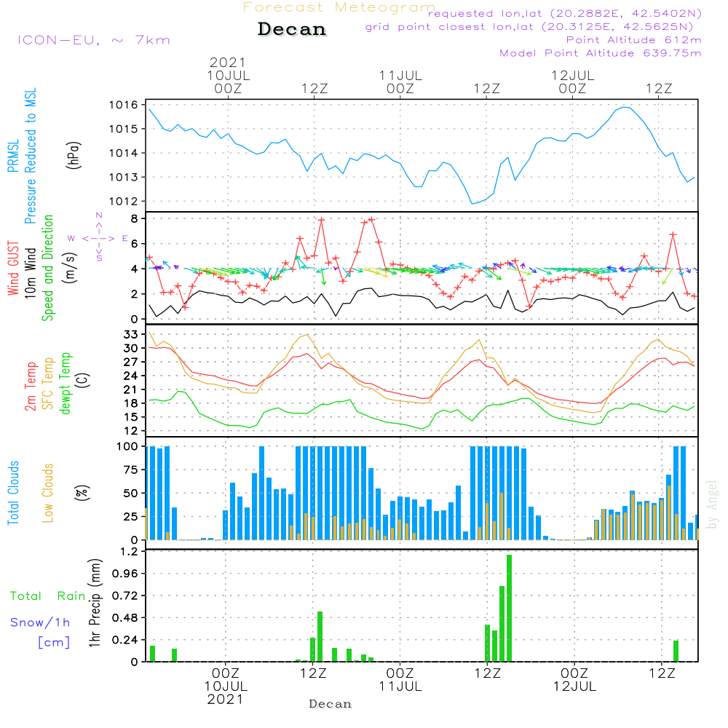This screenshot has height=728, width=728.
Task: Click the "0.72" precipitation tick value
Action: point(125,596)
